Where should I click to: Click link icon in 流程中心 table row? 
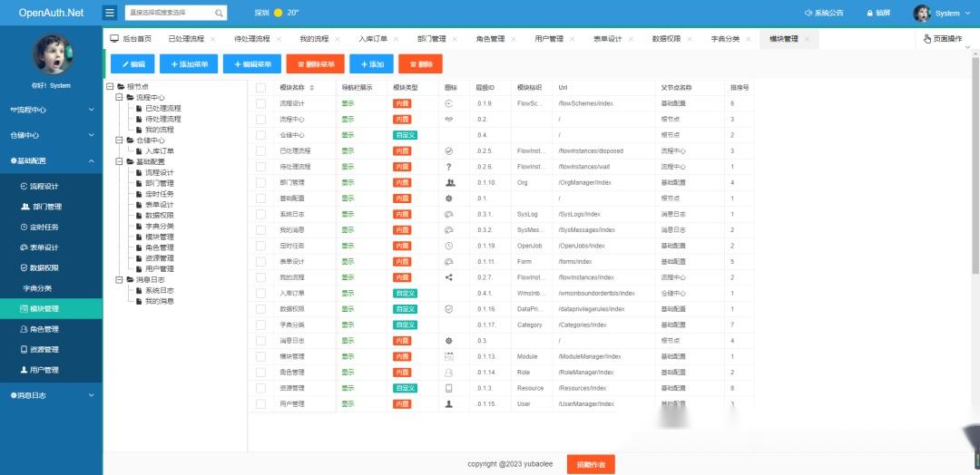point(449,120)
